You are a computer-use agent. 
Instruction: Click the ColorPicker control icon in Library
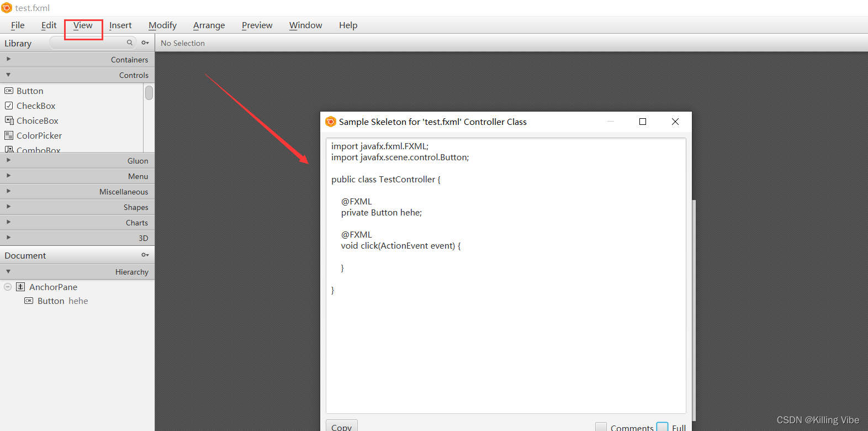[9, 135]
